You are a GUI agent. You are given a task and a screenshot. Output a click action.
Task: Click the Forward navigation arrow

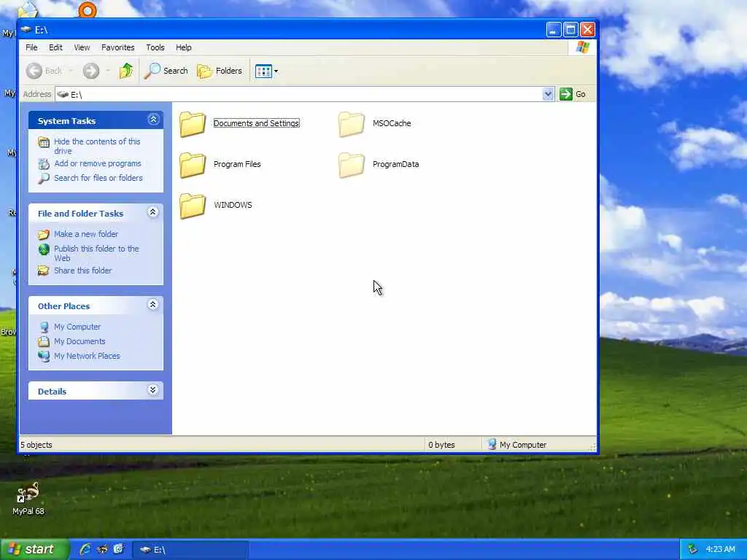coord(90,71)
